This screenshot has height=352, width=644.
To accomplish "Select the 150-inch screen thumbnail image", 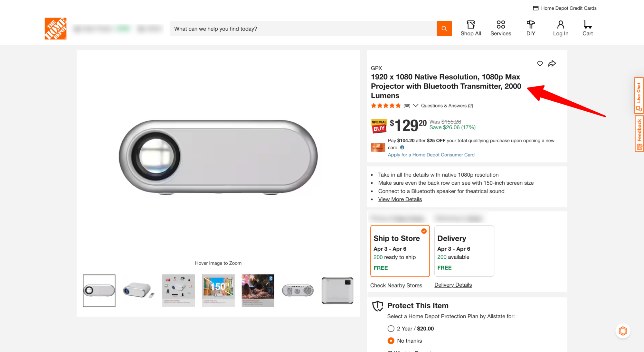I will [218, 291].
